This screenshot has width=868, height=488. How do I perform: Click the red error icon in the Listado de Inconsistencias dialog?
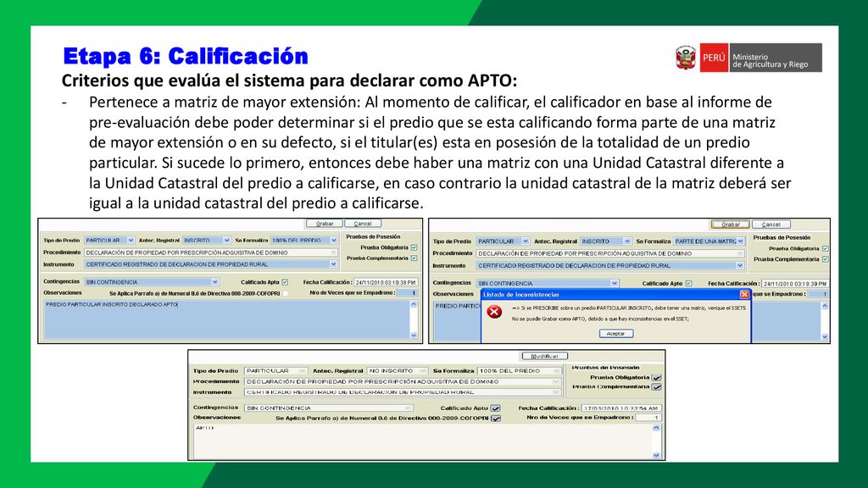pos(494,312)
